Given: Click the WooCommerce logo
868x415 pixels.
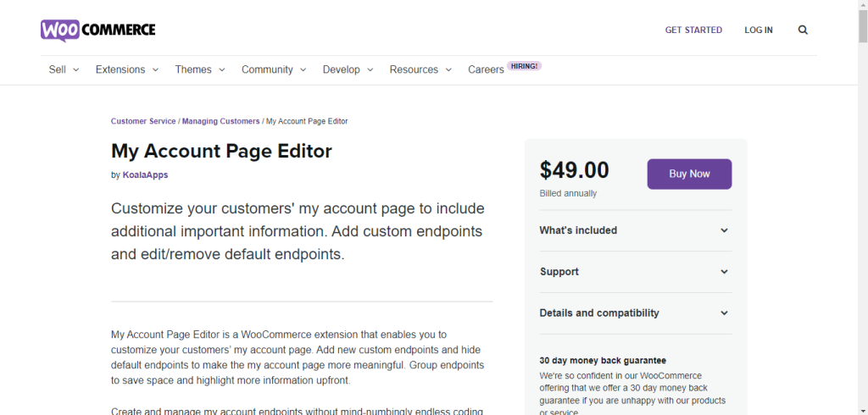Looking at the screenshot, I should pyautogui.click(x=97, y=30).
